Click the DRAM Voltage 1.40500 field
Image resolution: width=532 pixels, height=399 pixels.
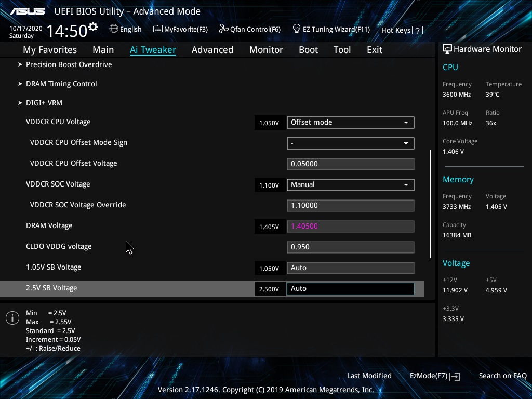351,227
